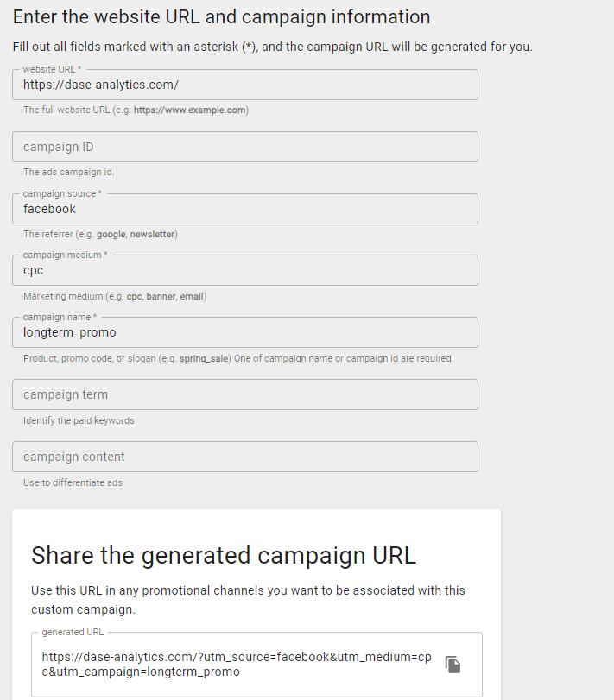Click the 'Identify the paid keywords' hint
The image size is (614, 700).
(79, 420)
